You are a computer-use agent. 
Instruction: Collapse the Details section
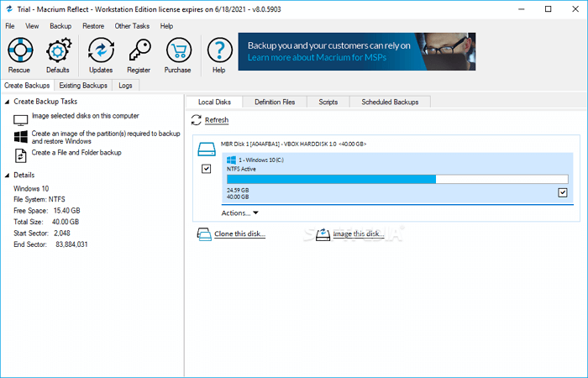click(x=8, y=176)
